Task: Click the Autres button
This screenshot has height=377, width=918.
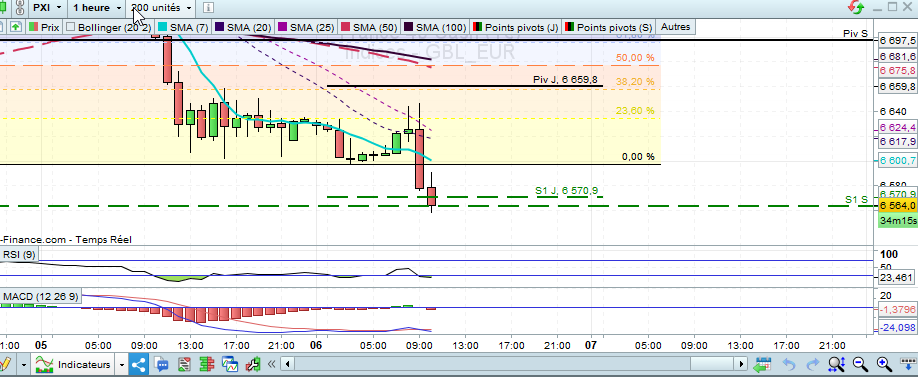Action: pyautogui.click(x=676, y=26)
